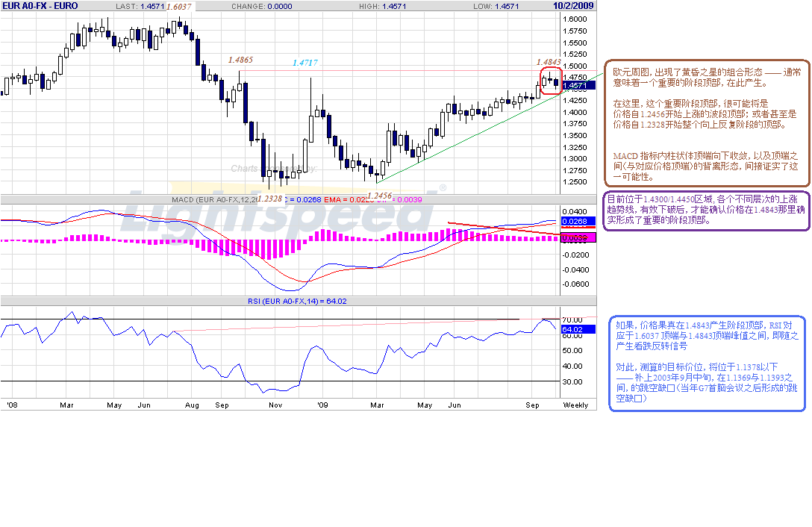Select the 1.2750 price axis value
The image size is (812, 527).
(575, 170)
